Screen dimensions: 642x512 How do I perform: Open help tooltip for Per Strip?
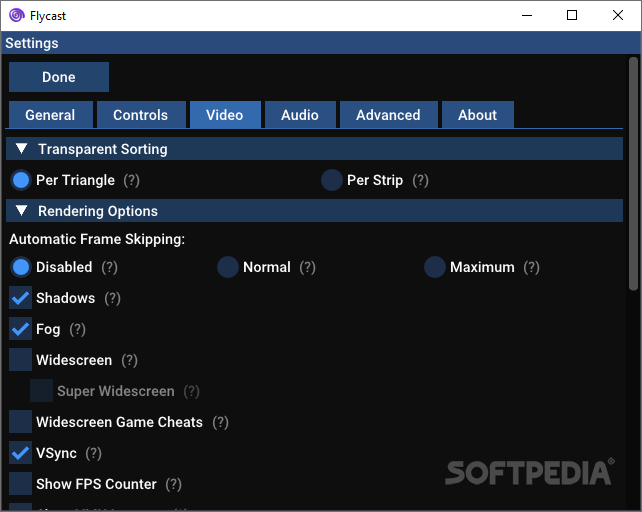pos(420,180)
